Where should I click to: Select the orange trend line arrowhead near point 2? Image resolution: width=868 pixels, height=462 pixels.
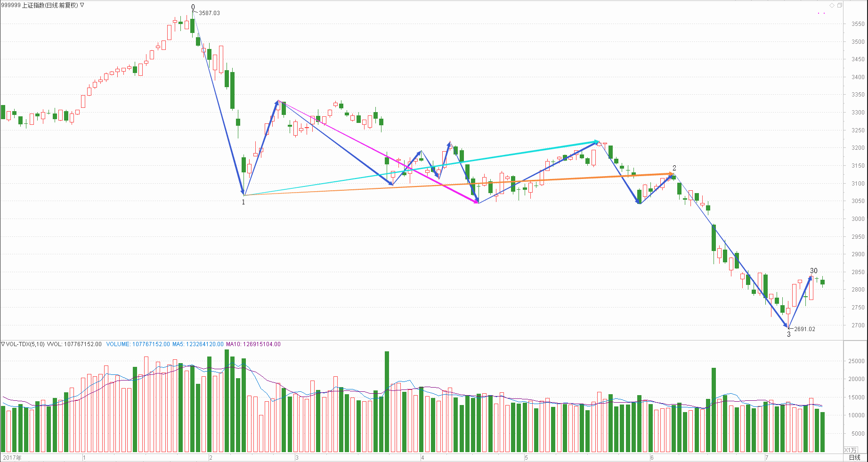(x=671, y=174)
